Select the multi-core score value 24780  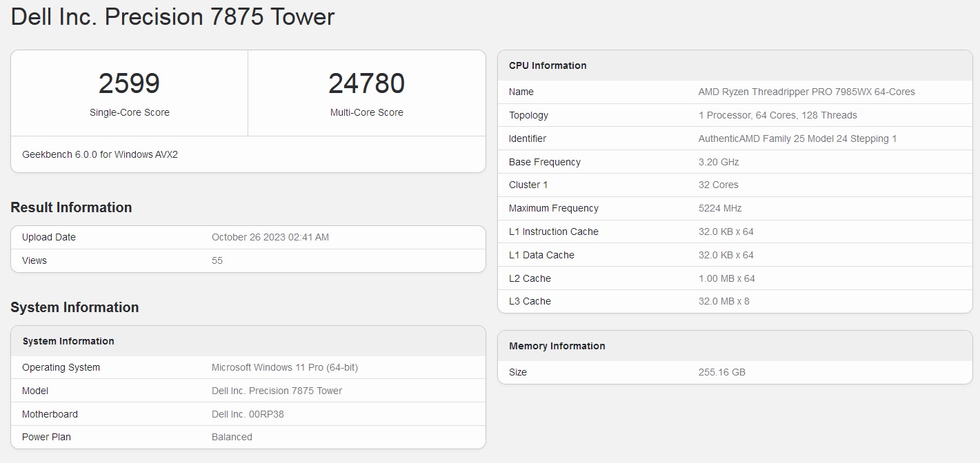367,84
